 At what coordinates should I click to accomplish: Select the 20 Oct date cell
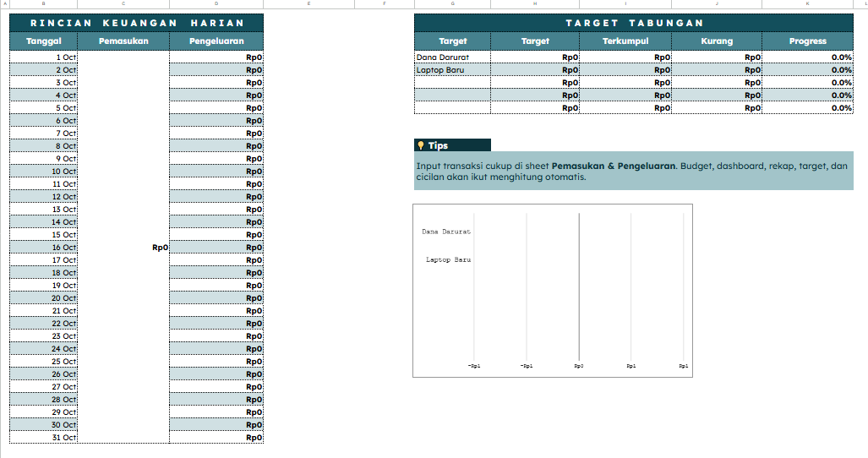point(43,297)
